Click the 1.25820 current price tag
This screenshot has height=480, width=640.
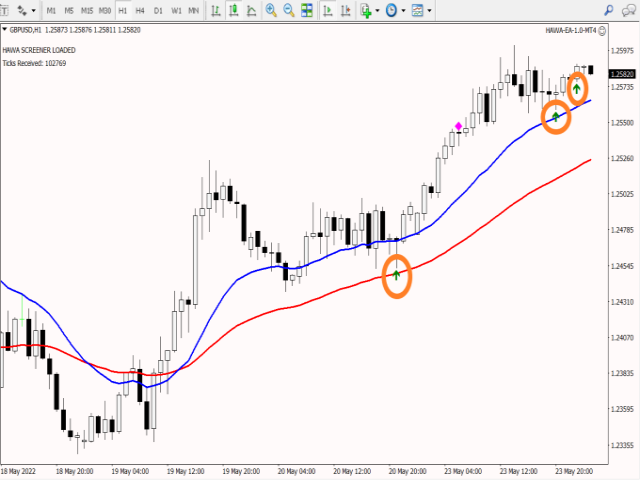tap(622, 74)
